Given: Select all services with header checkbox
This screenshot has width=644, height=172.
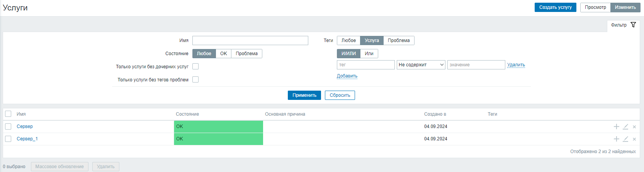Looking at the screenshot, I should [x=8, y=114].
